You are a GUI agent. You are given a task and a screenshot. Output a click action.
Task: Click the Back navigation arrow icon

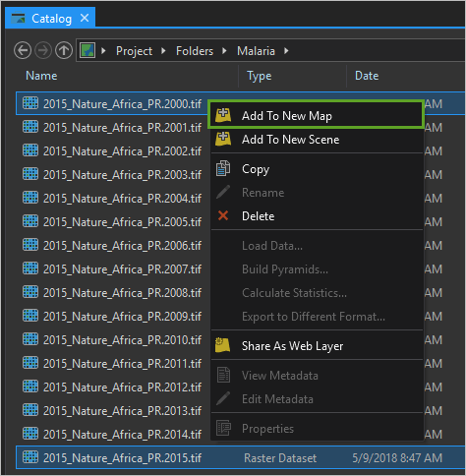[x=23, y=51]
